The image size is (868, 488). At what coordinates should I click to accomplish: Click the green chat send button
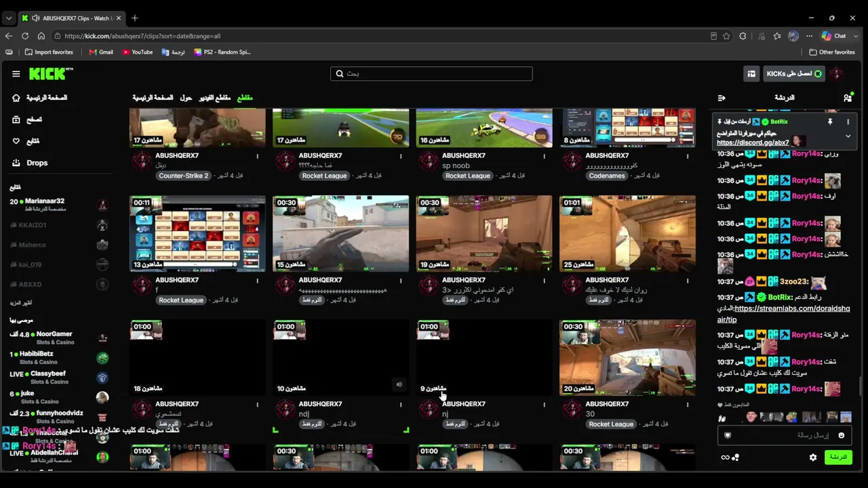(838, 457)
